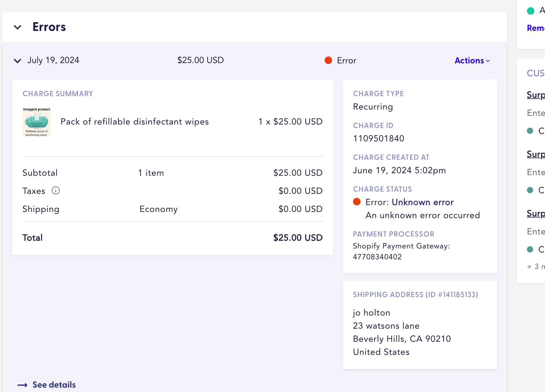The width and height of the screenshot is (545, 392).
Task: Click the charge ID 1109501840
Action: tap(378, 138)
